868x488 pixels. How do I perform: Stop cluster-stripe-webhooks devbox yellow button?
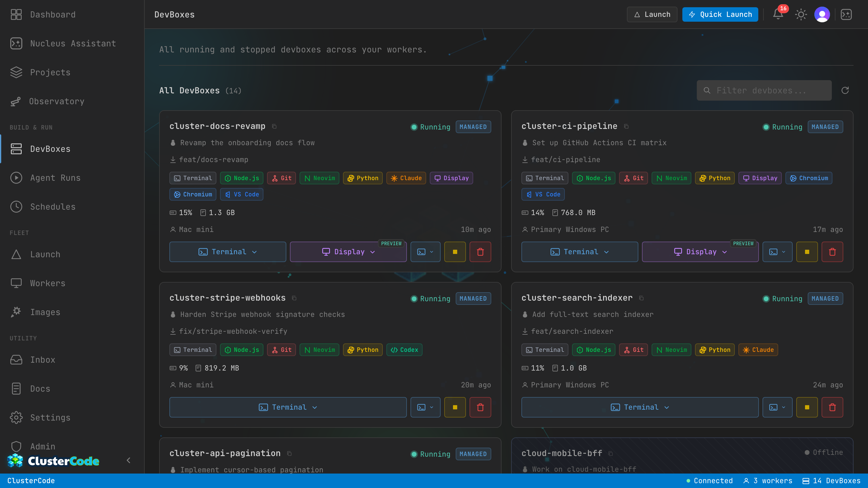[455, 407]
